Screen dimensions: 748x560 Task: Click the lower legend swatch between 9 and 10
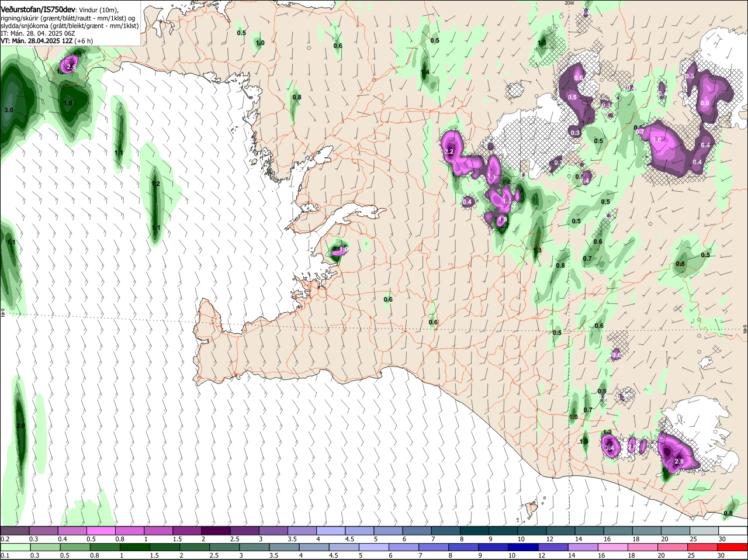click(494, 547)
